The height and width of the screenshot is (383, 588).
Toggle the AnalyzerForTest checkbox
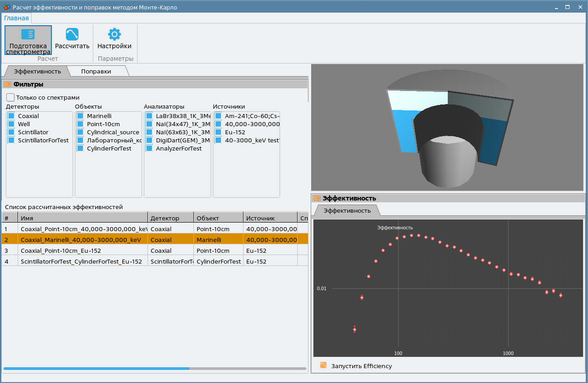tap(149, 148)
